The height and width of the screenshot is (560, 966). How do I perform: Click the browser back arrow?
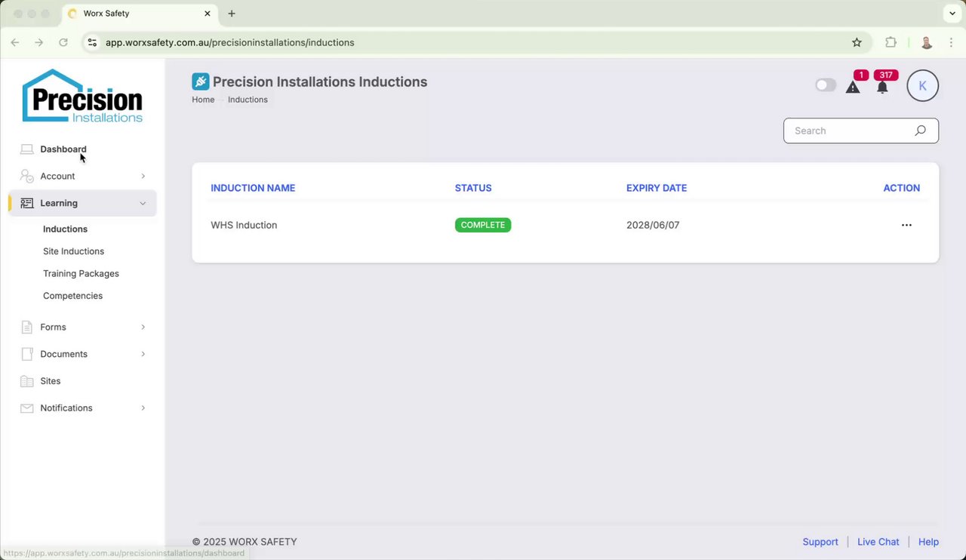coord(15,42)
